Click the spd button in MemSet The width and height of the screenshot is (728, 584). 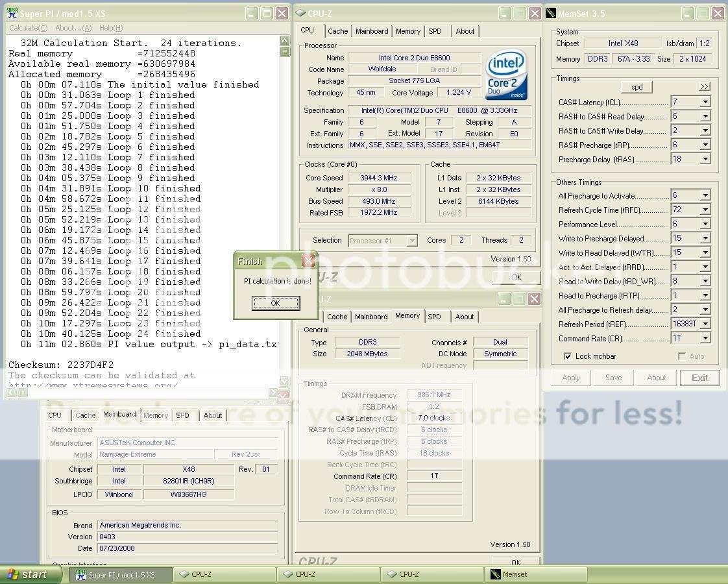tap(637, 87)
